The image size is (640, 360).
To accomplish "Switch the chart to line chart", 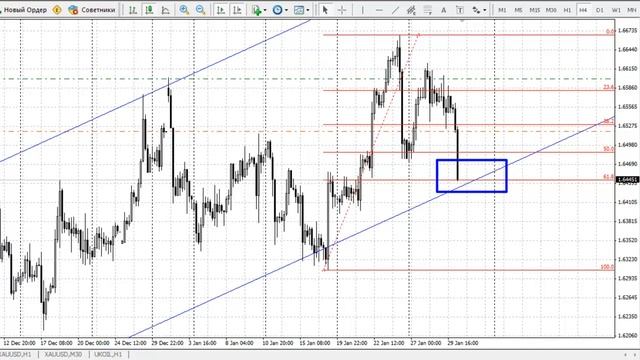I will (166, 10).
